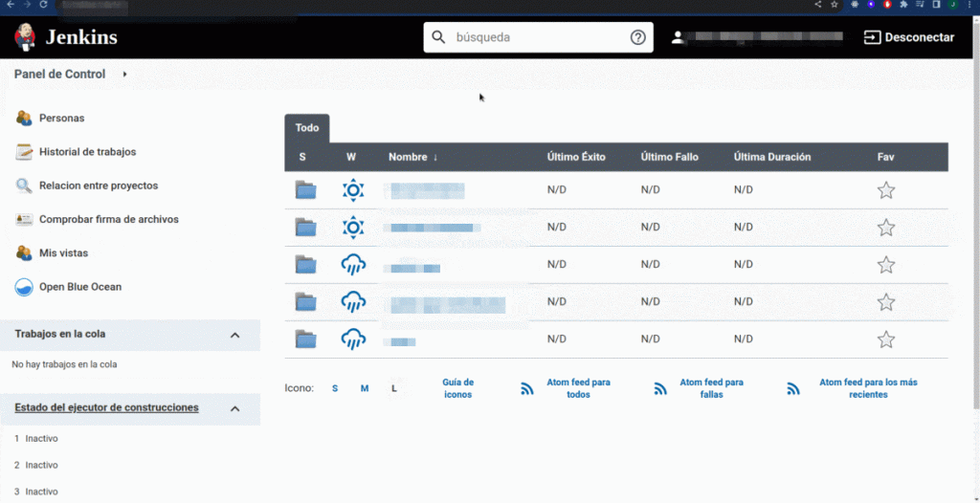Click Comprobar firma de archivos icon
This screenshot has height=503, width=980.
click(x=24, y=219)
